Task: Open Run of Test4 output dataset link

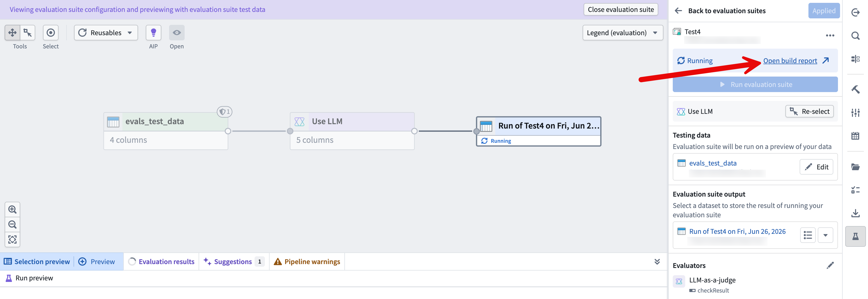Action: (737, 232)
